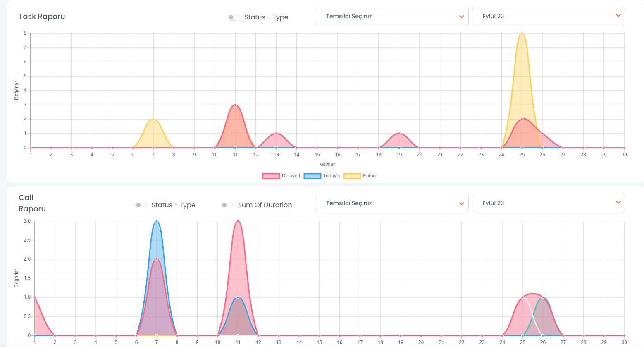Open the Eylül 23 month selector in Task Raporu
The height and width of the screenshot is (347, 644).
[548, 16]
